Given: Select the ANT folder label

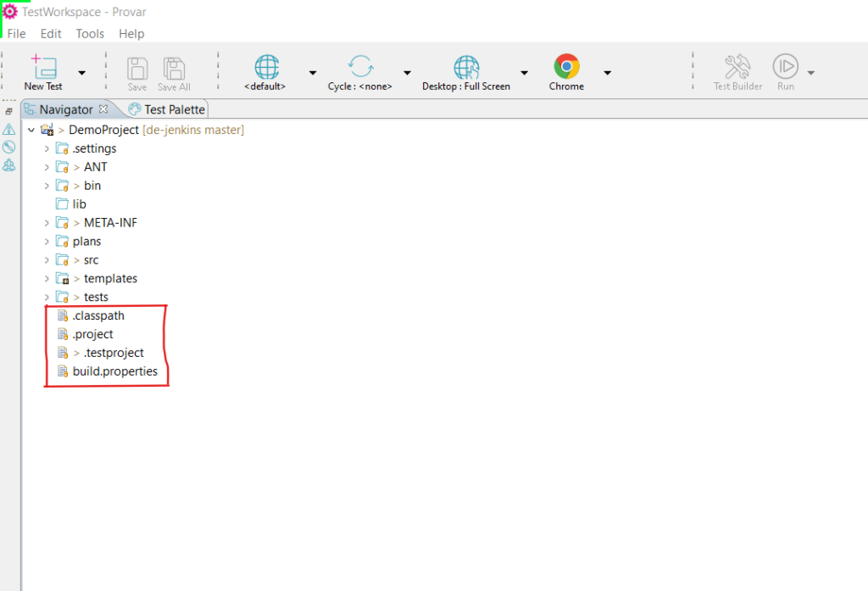Looking at the screenshot, I should 95,167.
